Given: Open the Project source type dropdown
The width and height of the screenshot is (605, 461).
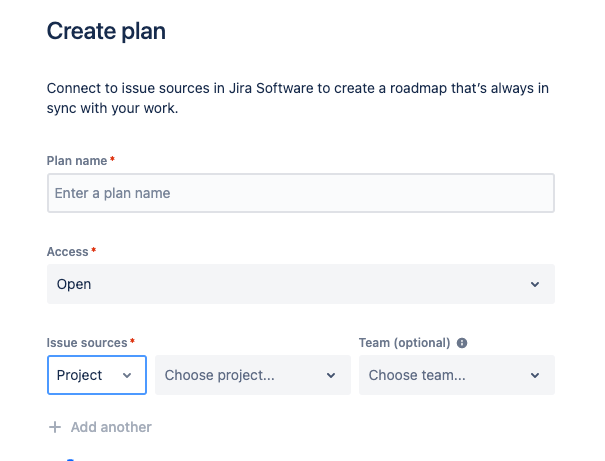Looking at the screenshot, I should click(96, 376).
